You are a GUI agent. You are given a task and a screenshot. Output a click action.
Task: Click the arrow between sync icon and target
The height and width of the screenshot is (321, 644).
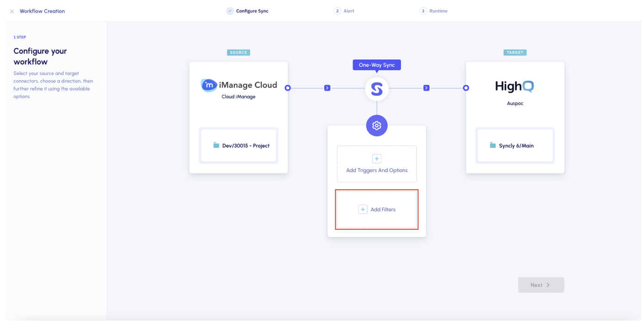427,88
